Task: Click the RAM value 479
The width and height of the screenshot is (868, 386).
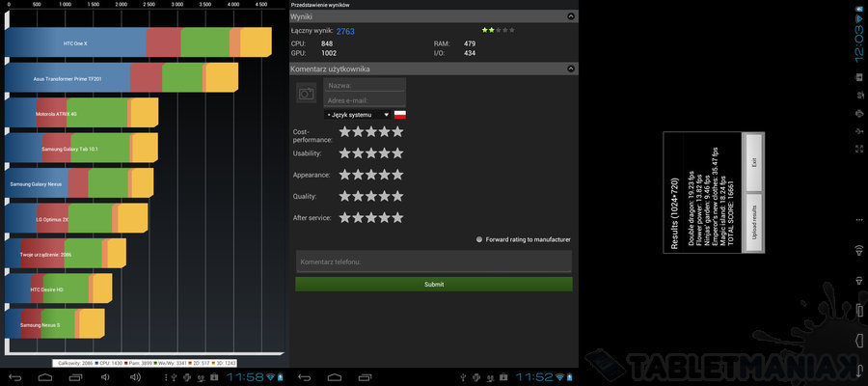Action: pyautogui.click(x=470, y=43)
